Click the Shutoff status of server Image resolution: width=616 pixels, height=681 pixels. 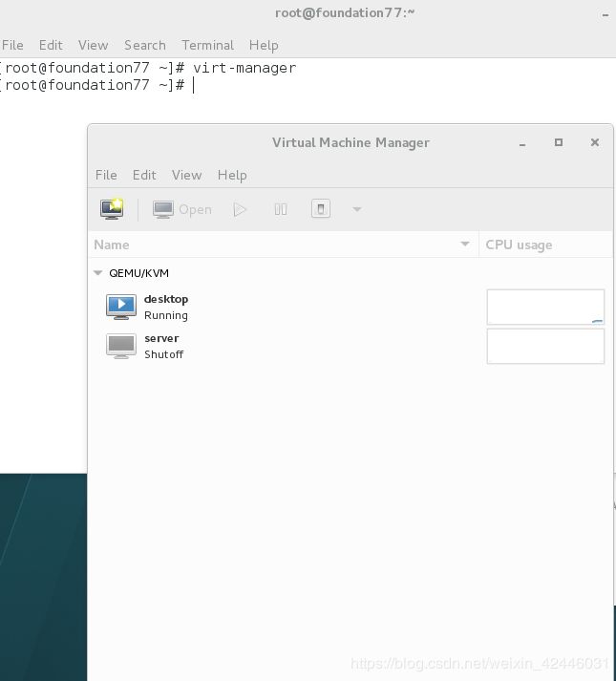click(163, 354)
